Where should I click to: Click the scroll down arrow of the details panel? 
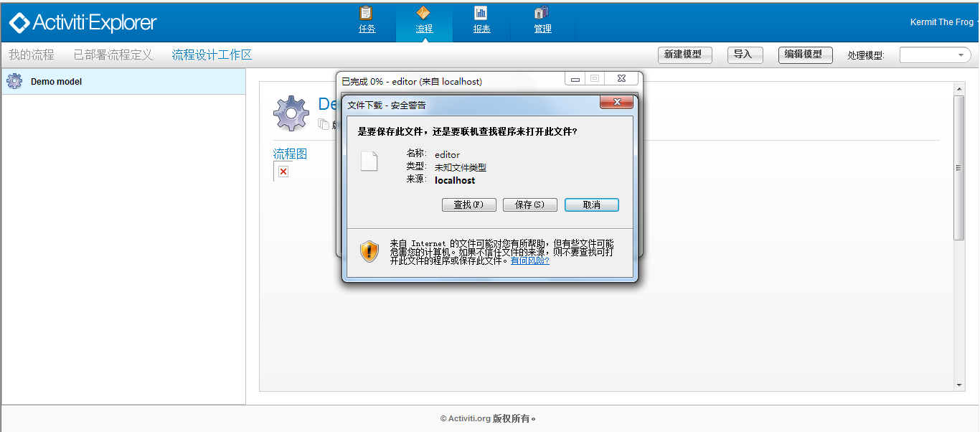pyautogui.click(x=959, y=385)
